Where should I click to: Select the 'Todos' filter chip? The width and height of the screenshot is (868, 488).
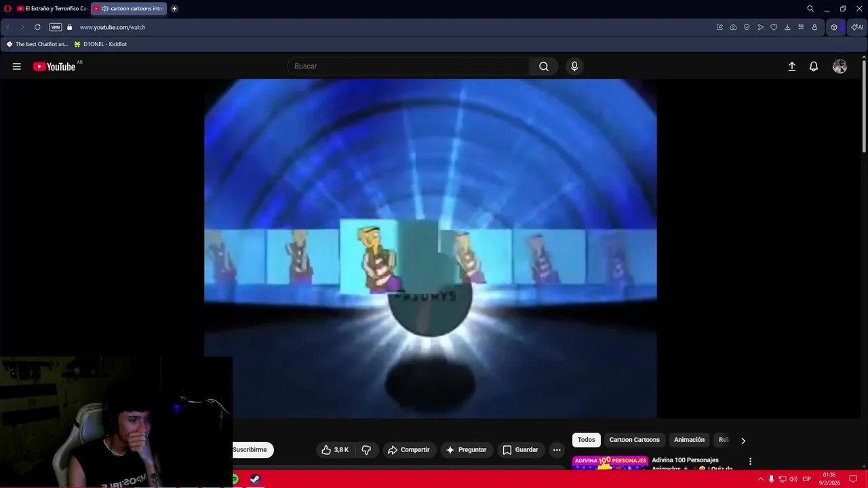[587, 440]
